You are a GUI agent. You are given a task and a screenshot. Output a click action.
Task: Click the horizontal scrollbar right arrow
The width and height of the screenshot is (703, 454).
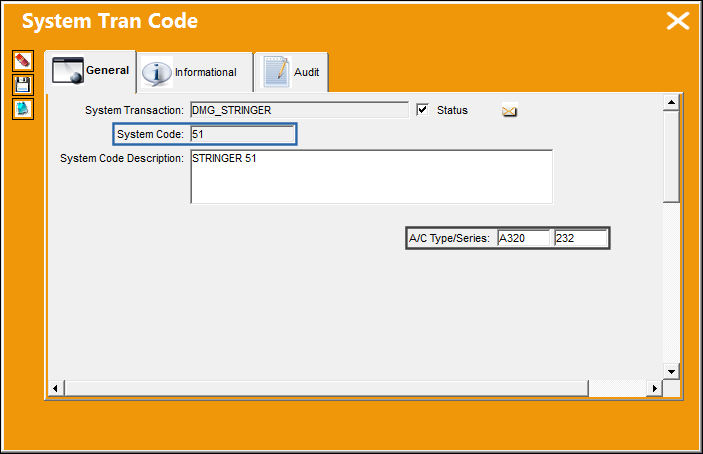click(x=655, y=388)
